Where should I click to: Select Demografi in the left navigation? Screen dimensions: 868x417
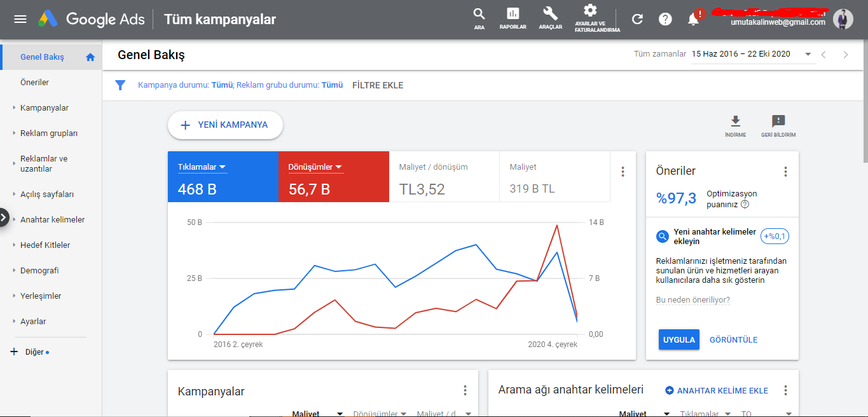39,271
